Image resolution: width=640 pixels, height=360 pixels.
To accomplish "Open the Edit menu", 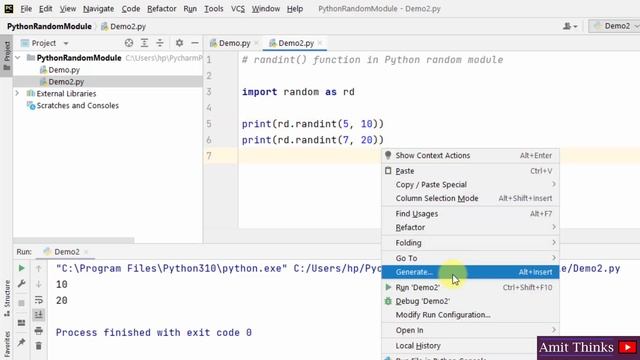I will 45,9.
